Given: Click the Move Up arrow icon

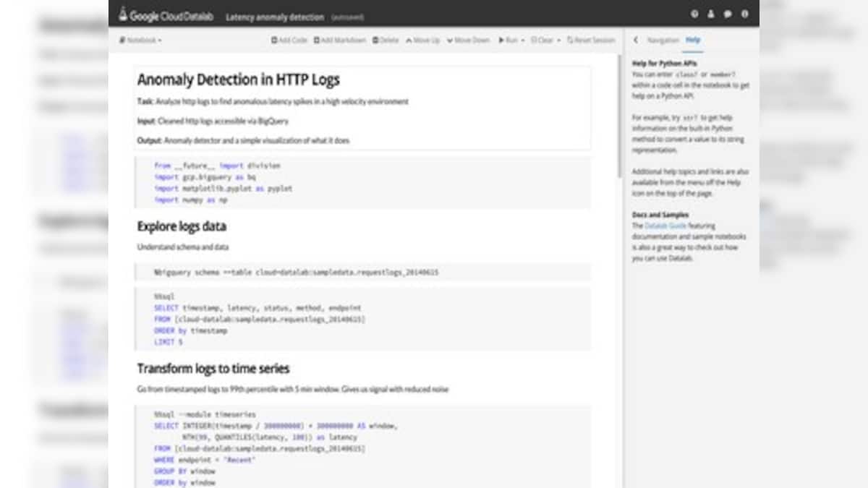Looking at the screenshot, I should [408, 40].
